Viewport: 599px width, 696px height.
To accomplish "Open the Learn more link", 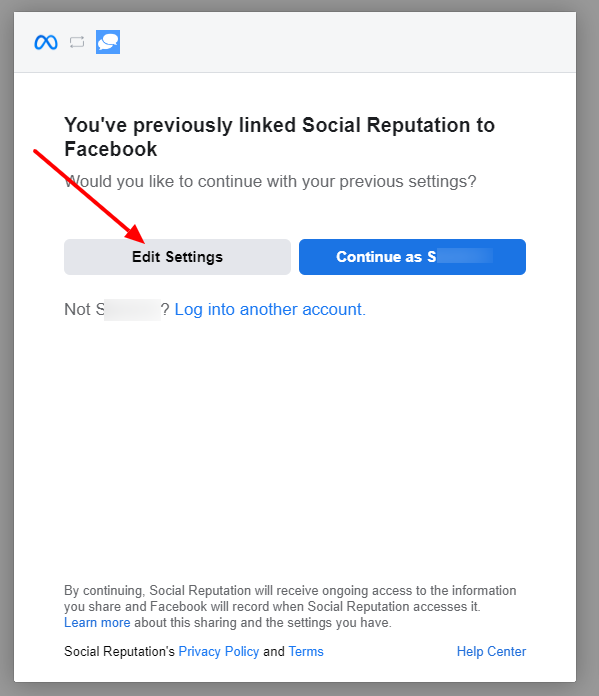I will [x=97, y=622].
